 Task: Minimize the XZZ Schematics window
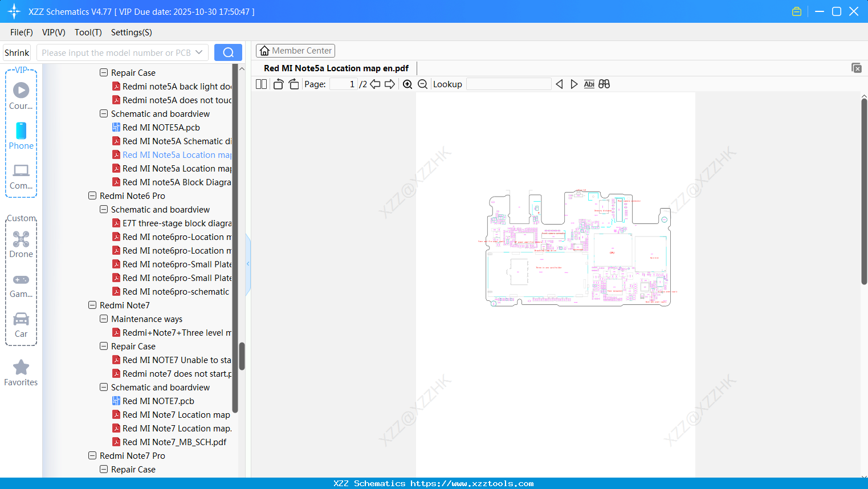point(820,11)
